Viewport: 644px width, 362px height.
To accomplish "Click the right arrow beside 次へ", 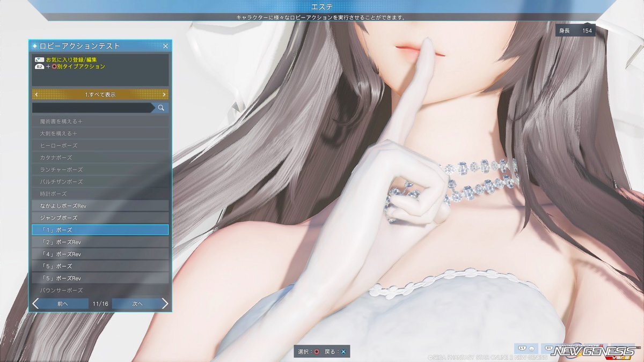I will 165,304.
